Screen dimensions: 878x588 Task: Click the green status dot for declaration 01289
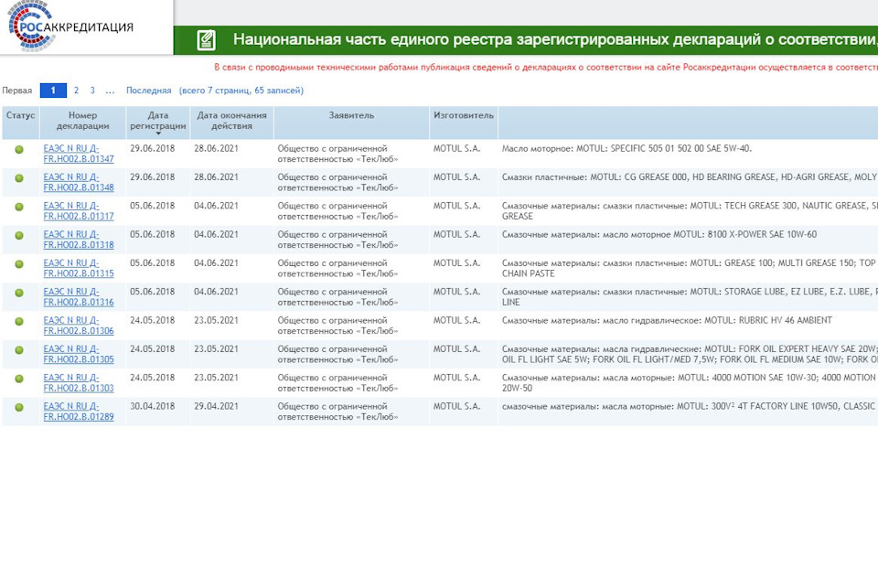(x=19, y=407)
